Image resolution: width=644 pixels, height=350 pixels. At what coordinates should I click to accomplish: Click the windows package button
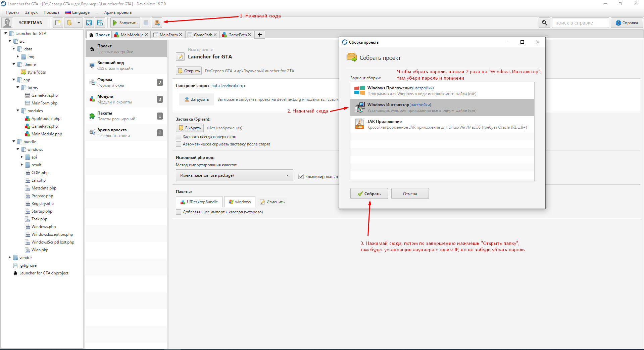(x=240, y=202)
